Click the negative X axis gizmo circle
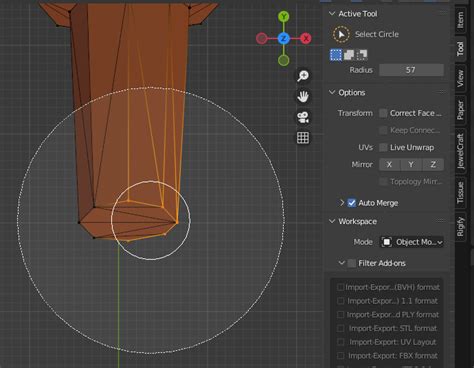Screen dimensions: 474x368 262,39
